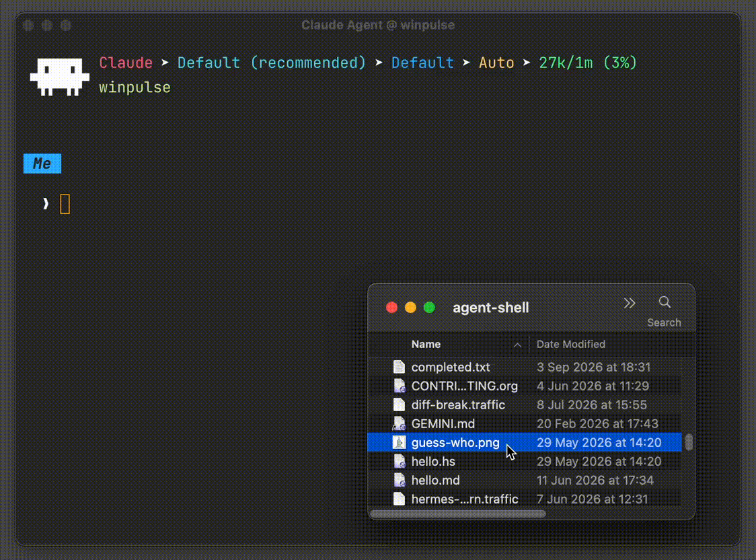Image resolution: width=756 pixels, height=560 pixels.
Task: Click the CONTRI...TING.org file icon
Action: 399,386
